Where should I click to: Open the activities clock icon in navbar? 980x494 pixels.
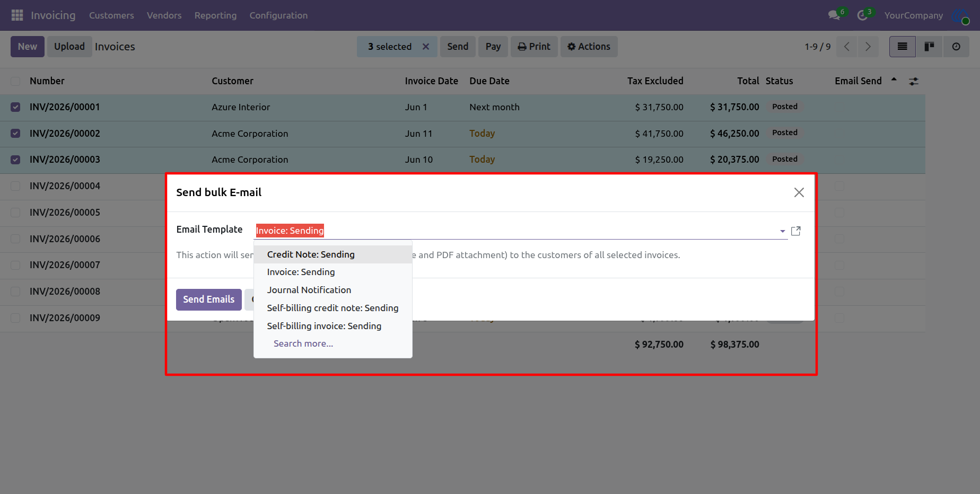click(x=863, y=15)
